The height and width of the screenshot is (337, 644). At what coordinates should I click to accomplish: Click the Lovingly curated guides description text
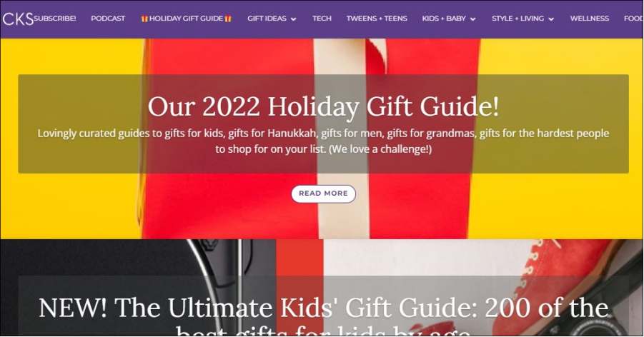point(323,141)
